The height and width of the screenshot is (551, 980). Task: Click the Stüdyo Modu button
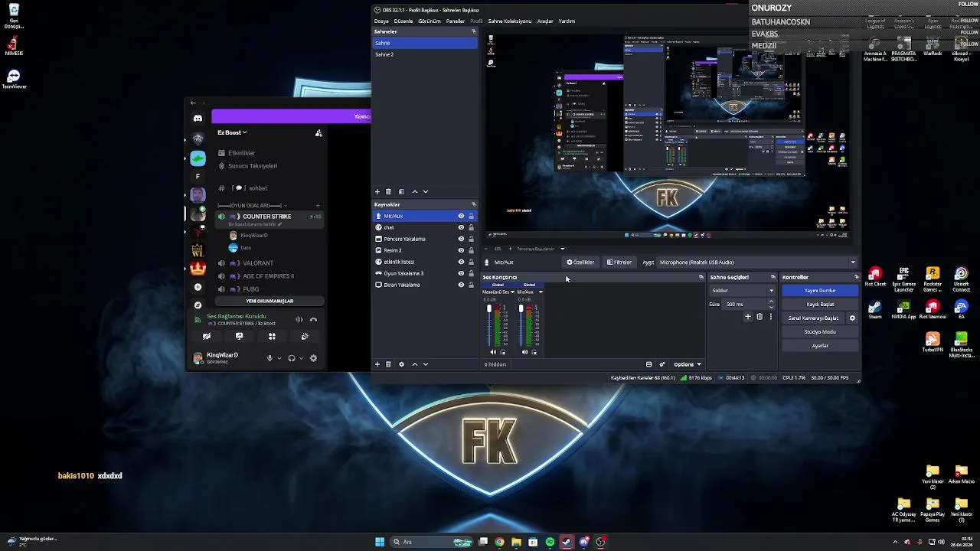click(x=820, y=332)
